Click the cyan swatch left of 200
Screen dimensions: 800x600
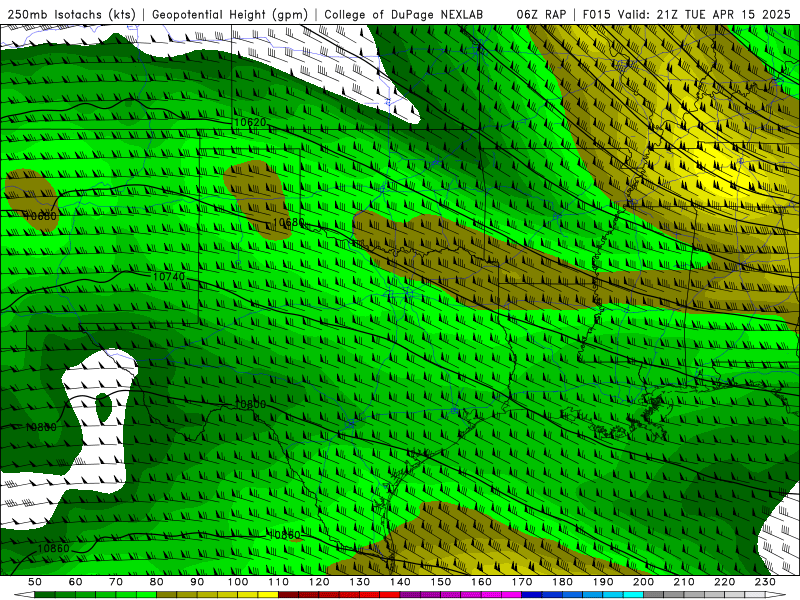tap(633, 595)
